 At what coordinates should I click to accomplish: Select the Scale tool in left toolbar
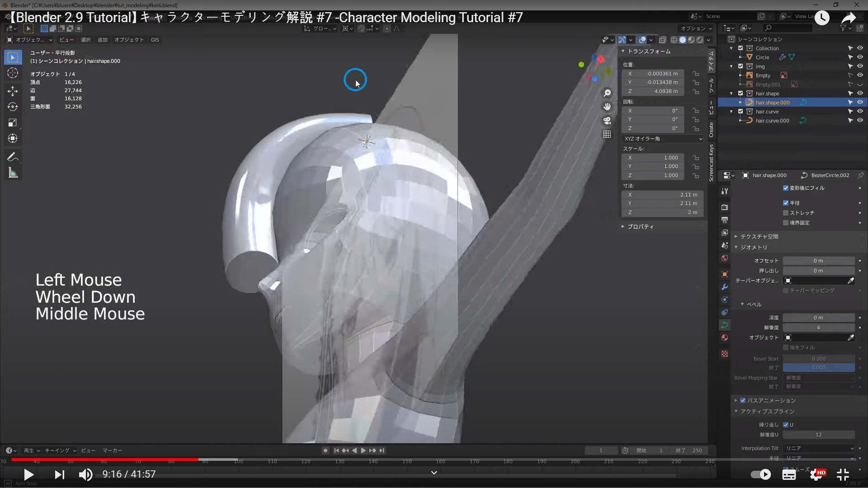click(x=13, y=123)
